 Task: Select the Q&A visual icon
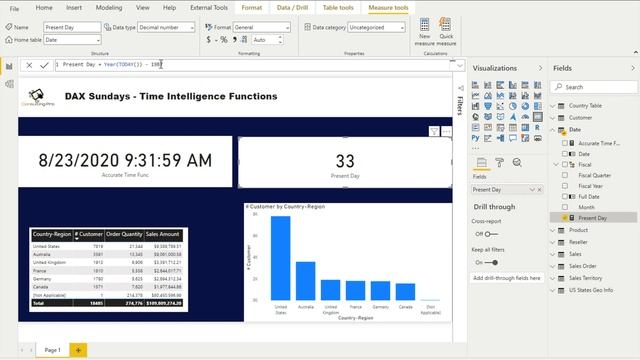point(513,138)
